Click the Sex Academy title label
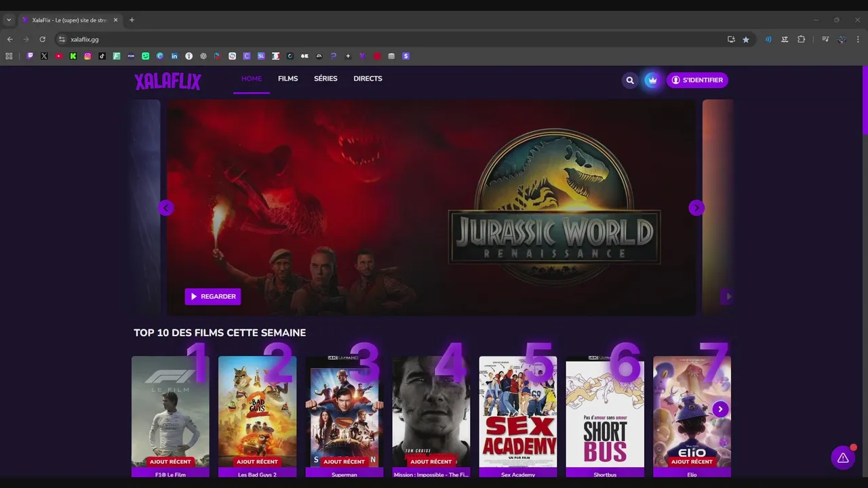Image resolution: width=868 pixels, height=488 pixels. (518, 474)
